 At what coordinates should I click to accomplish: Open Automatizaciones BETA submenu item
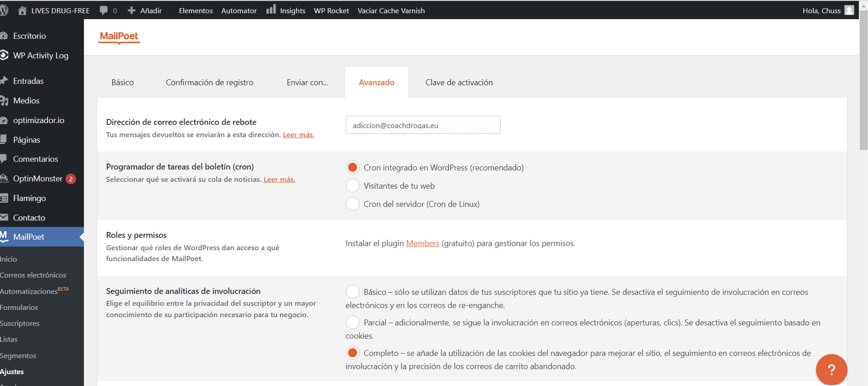coord(34,291)
